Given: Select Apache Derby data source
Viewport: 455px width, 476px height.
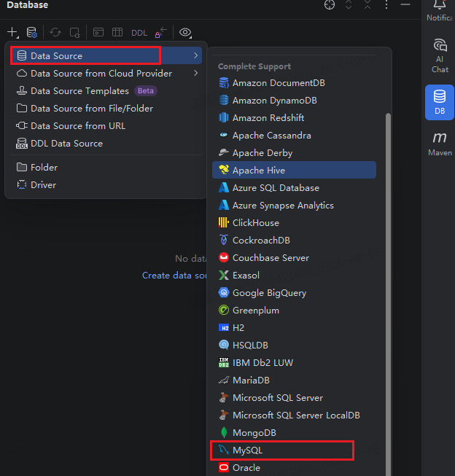Looking at the screenshot, I should pos(294,152).
